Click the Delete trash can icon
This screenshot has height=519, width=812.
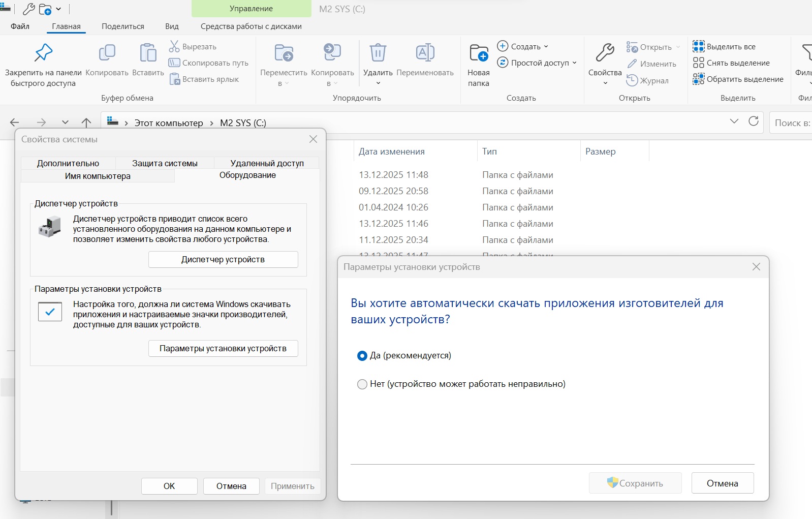[x=378, y=53]
